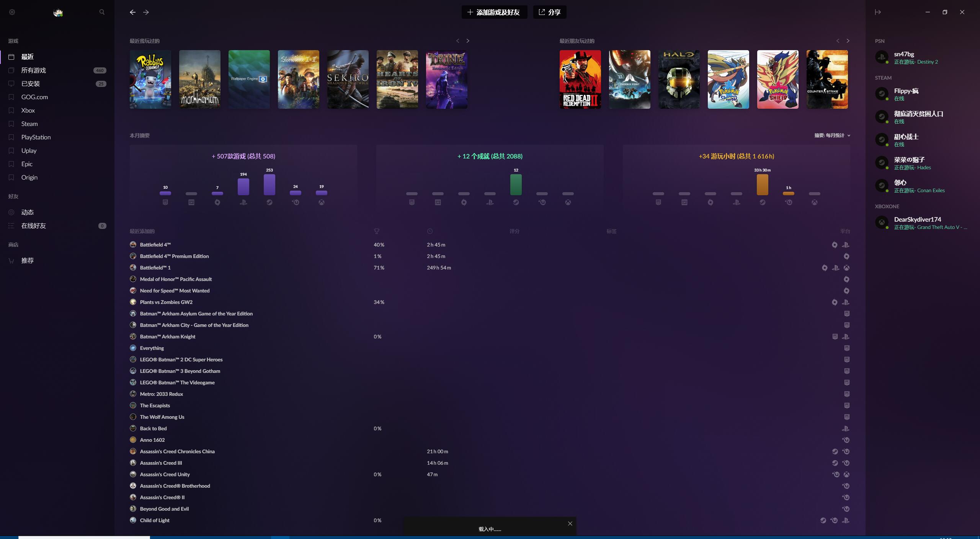The width and height of the screenshot is (980, 539).
Task: Click Steam icon under the 253 games bar
Action: tap(269, 202)
